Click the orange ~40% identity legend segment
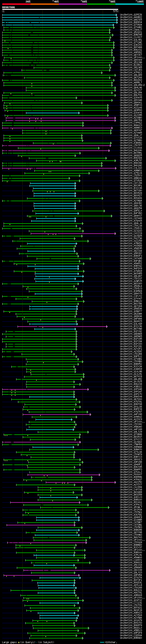The width and height of the screenshot is (146, 644). click(x=44, y=4)
